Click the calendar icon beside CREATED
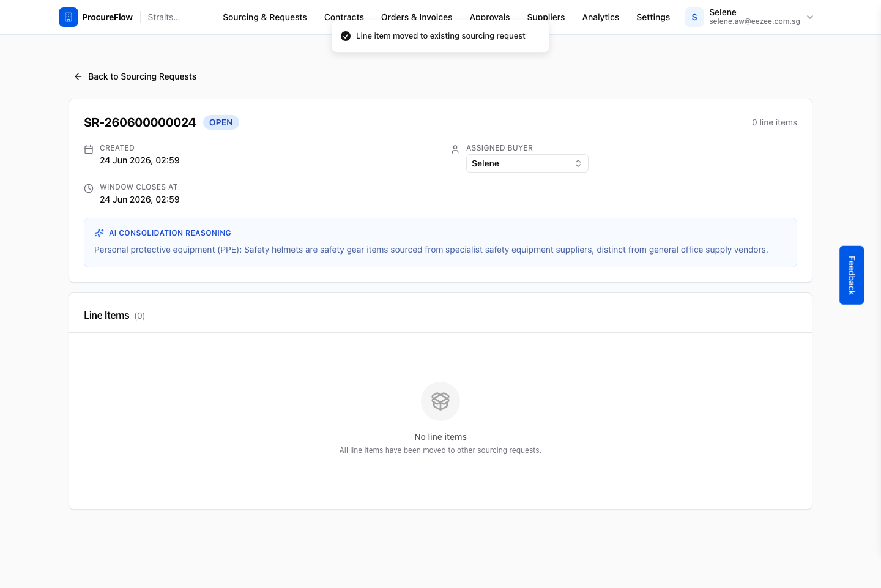Image resolution: width=881 pixels, height=588 pixels. (89, 149)
